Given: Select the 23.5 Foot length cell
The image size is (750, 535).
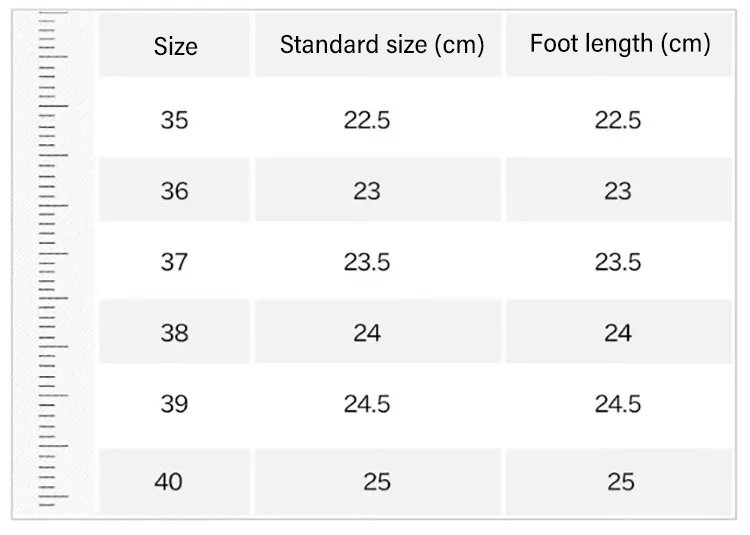Looking at the screenshot, I should coord(618,262).
